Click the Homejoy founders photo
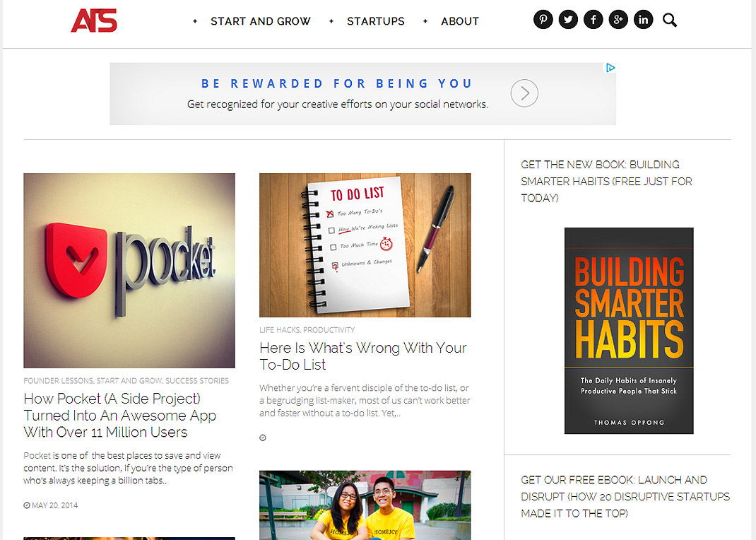Image resolution: width=756 pixels, height=540 pixels. [x=365, y=505]
